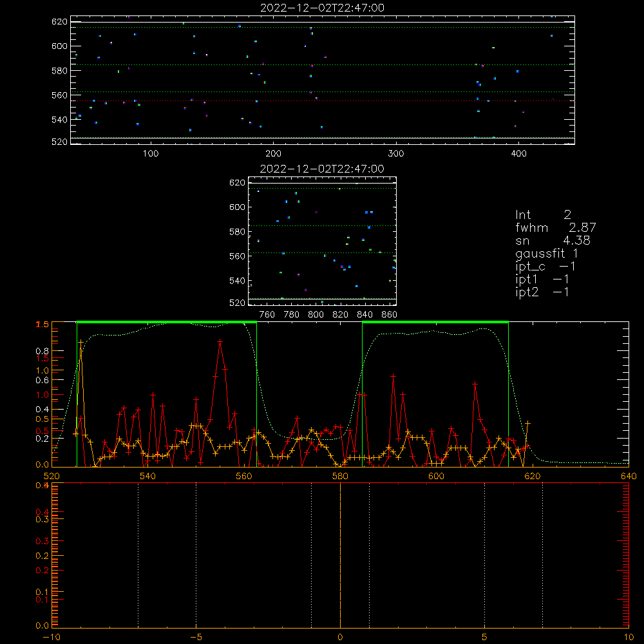Click x-axis label 5 on the bottom plot
The image size is (644, 644).
(x=485, y=637)
